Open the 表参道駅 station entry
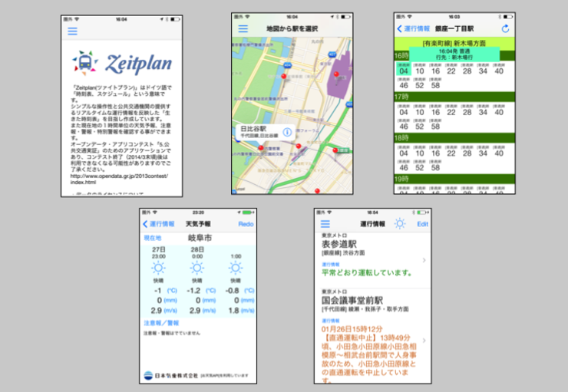Image resolution: width=568 pixels, height=392 pixels. point(372,261)
